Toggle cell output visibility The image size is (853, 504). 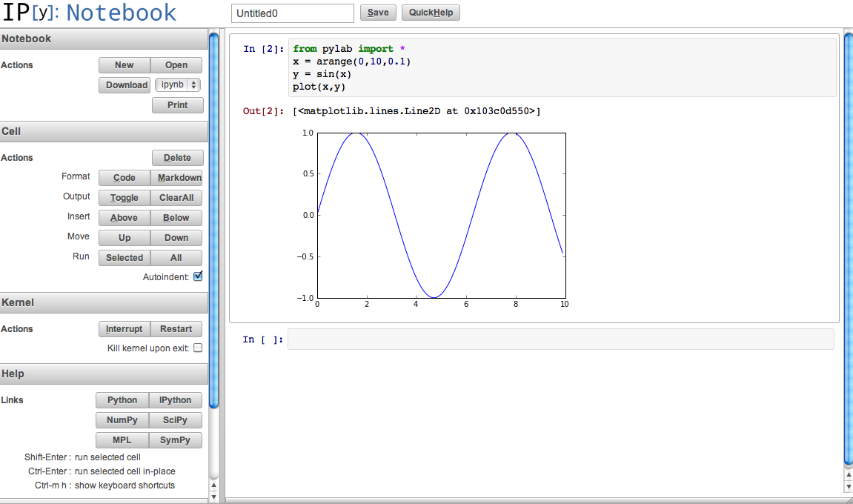[x=123, y=197]
